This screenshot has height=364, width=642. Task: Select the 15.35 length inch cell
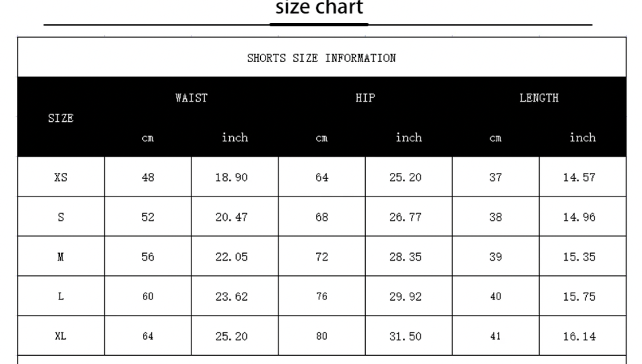579,256
